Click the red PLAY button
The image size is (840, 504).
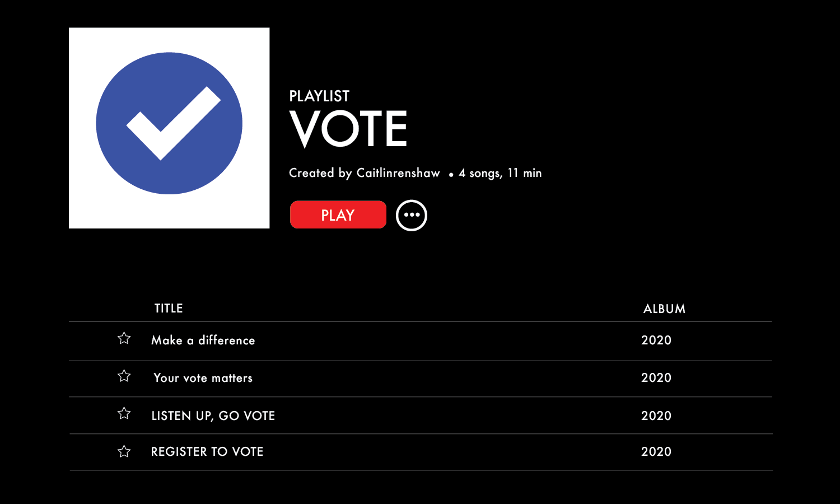click(338, 215)
